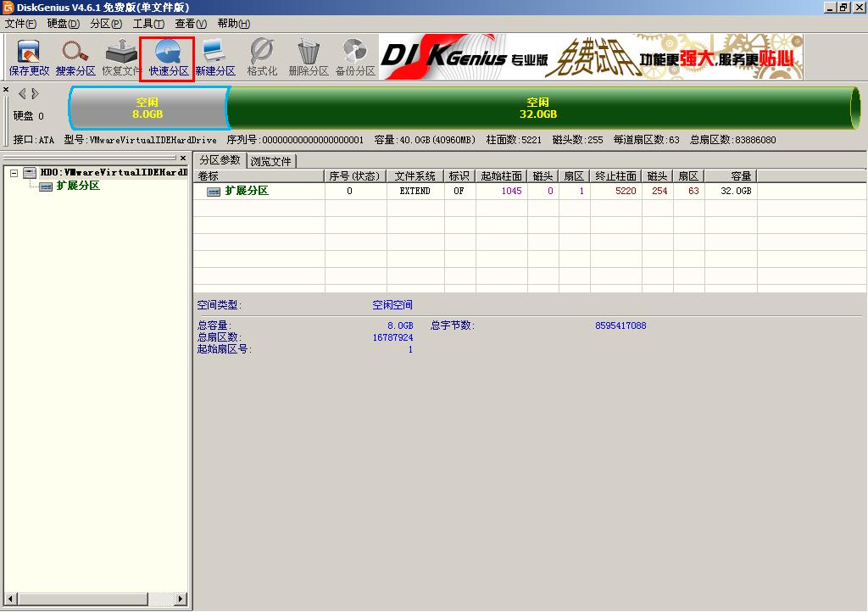Open the 搜索分区 search partition tool

[75, 58]
